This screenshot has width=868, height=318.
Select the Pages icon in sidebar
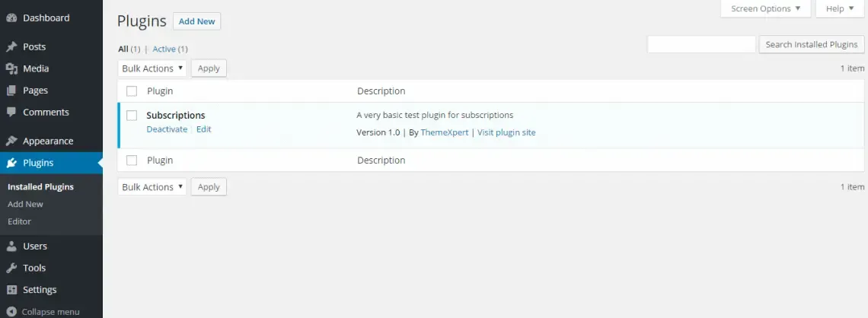point(11,90)
